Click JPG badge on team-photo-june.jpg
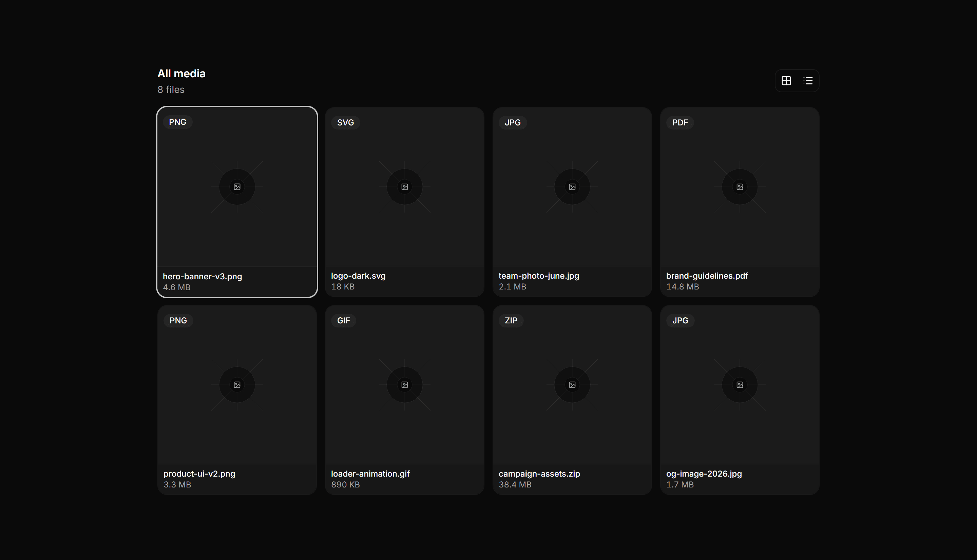Screen dimensions: 977x560 click(x=513, y=123)
